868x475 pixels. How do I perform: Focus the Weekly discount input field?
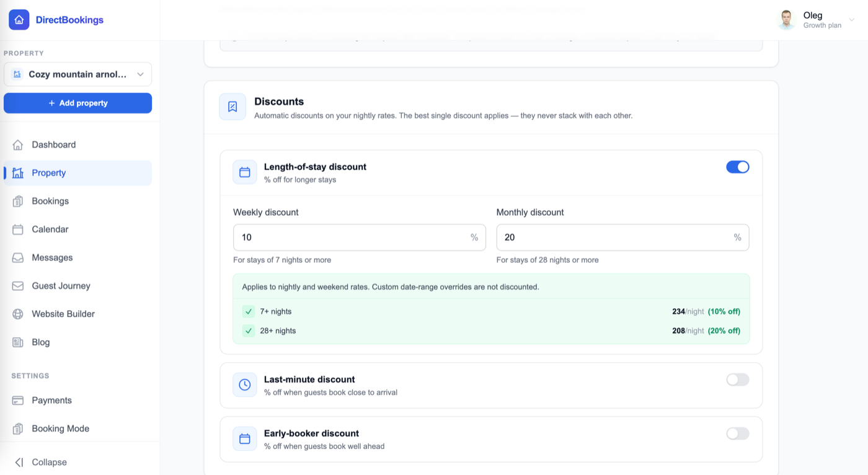[x=360, y=238]
